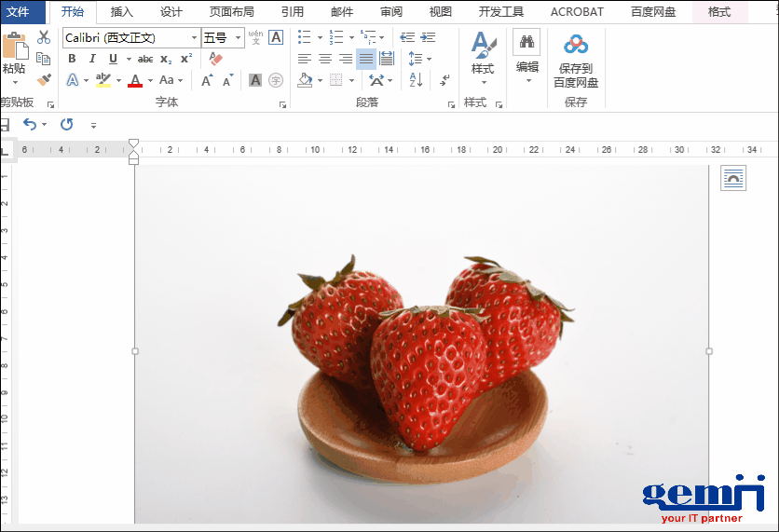The height and width of the screenshot is (532, 779).
Task: Open the Calibri font name dropdown
Action: click(195, 38)
